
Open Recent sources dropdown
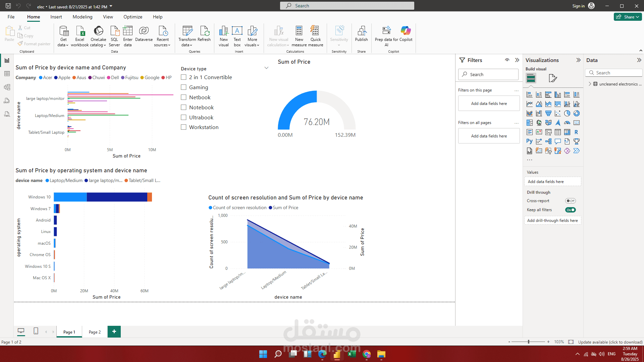[x=163, y=36]
